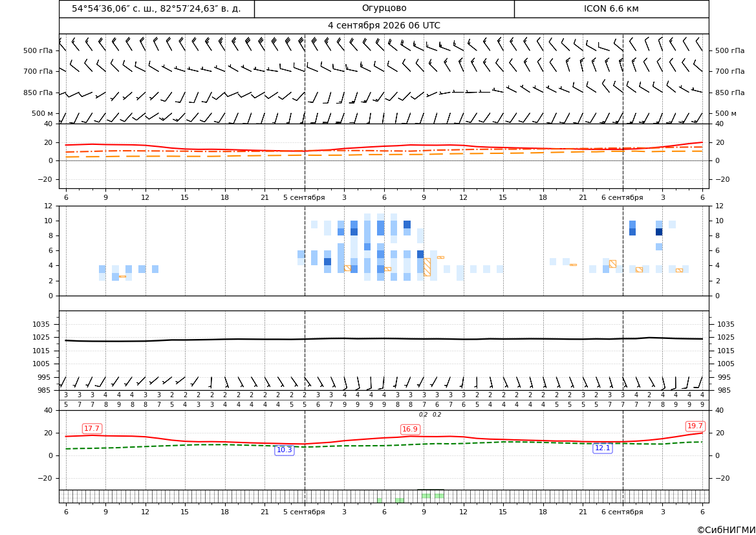756x535 pixels.
Task: Click the 6 сентября label on bottom axis
Action: (x=622, y=512)
